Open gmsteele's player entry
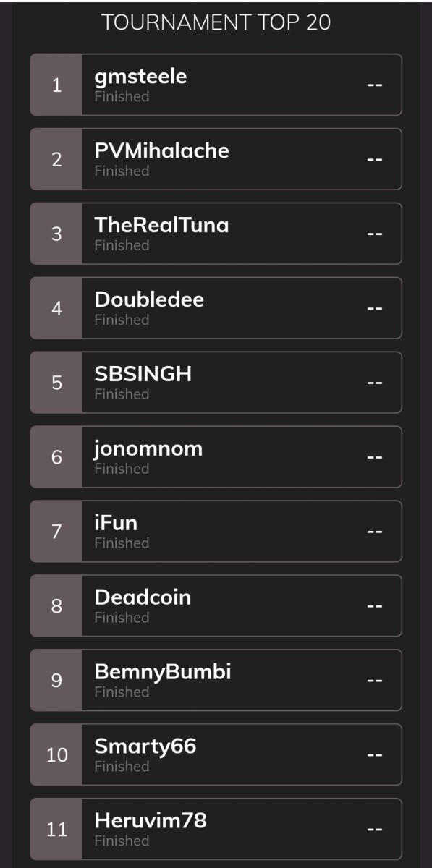This screenshot has width=432, height=868. pos(216,85)
